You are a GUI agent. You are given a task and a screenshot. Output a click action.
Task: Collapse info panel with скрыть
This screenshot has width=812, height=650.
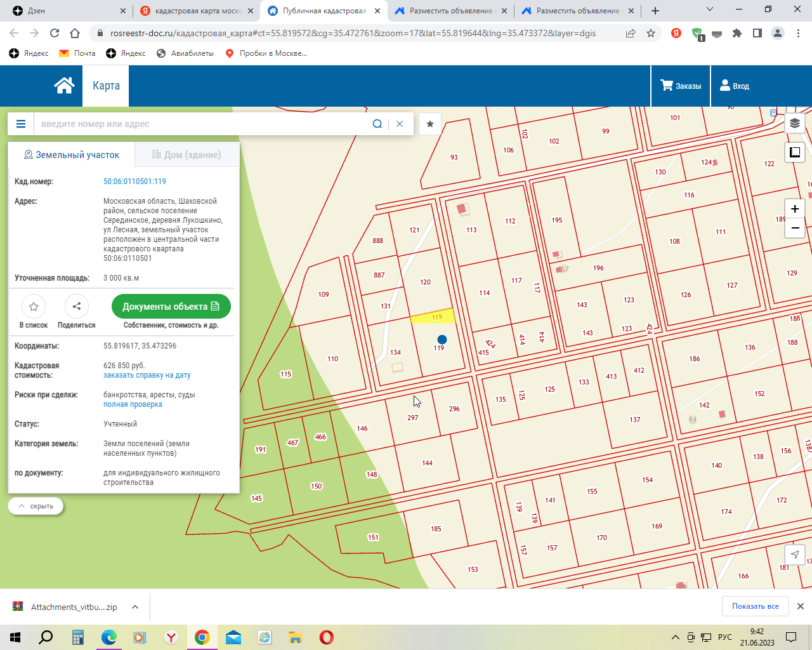coord(36,506)
